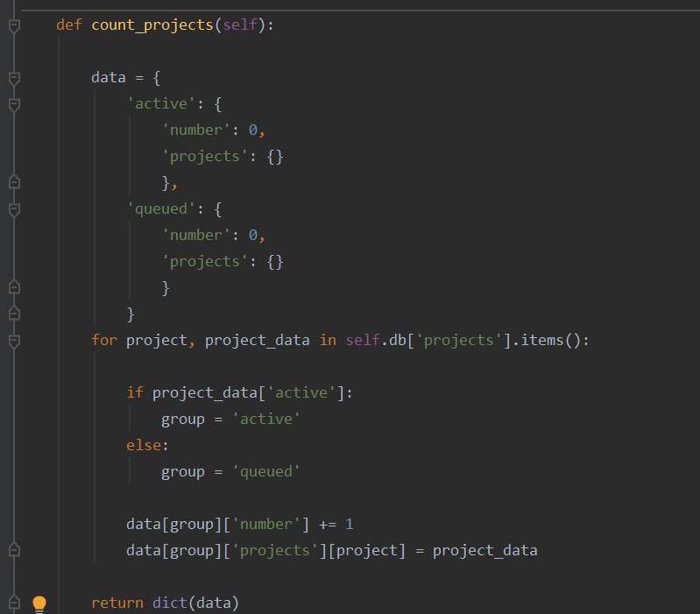The width and height of the screenshot is (700, 614).
Task: Click the self parameter in def line
Action: tap(240, 25)
